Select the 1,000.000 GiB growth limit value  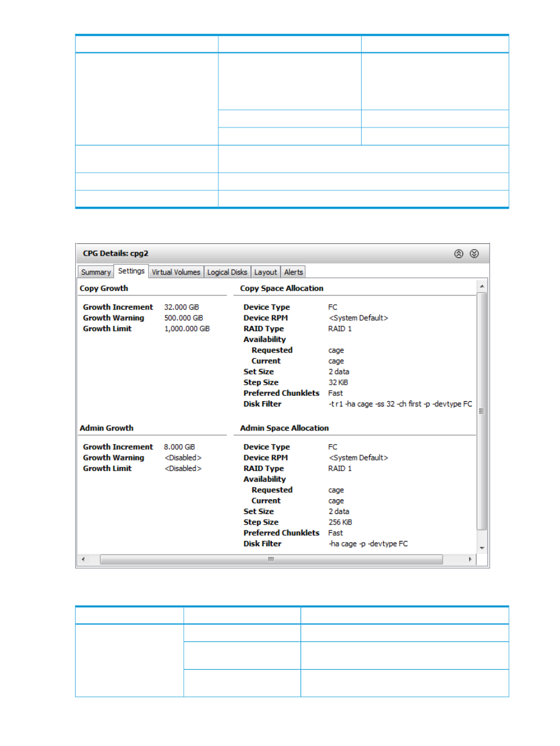click(187, 329)
